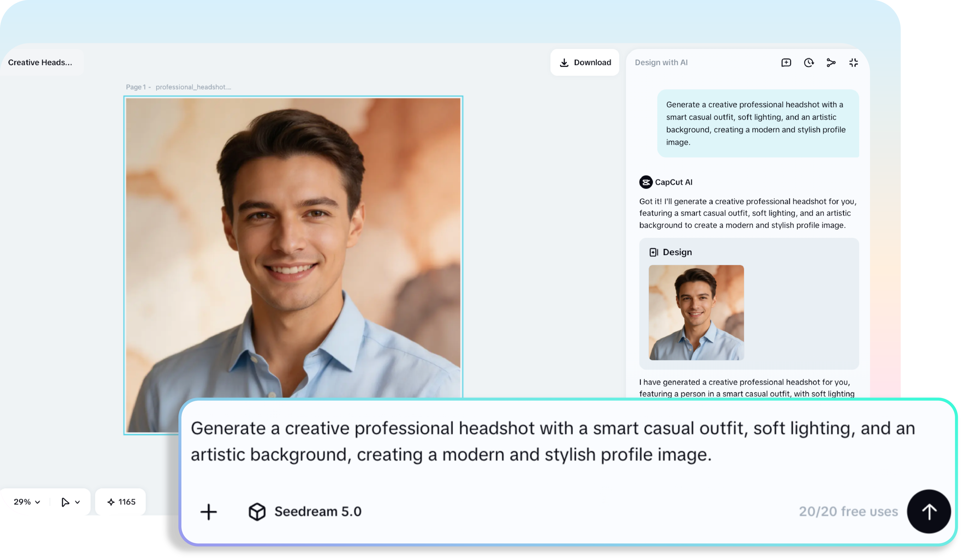
Task: Click the Creative Heads project title
Action: point(41,62)
